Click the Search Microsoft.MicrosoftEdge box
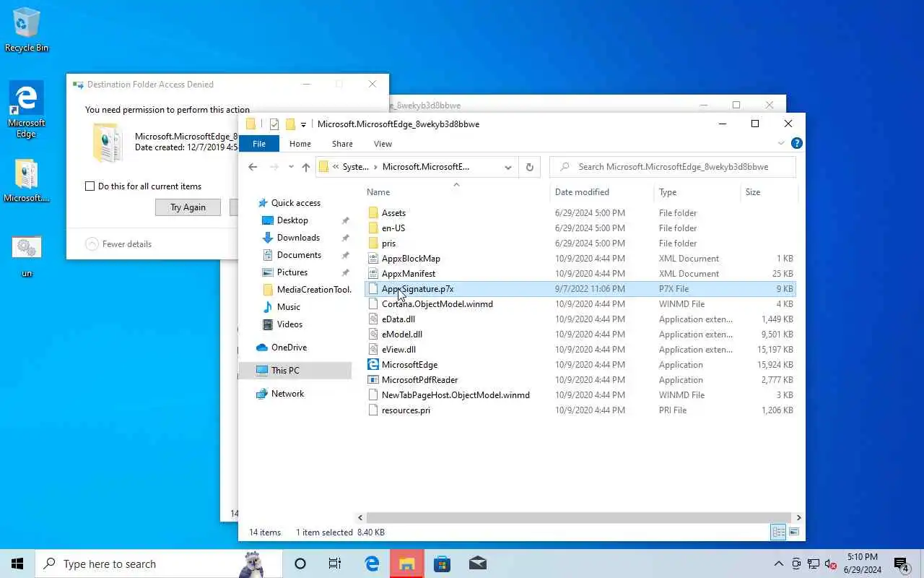924x578 pixels. [673, 167]
